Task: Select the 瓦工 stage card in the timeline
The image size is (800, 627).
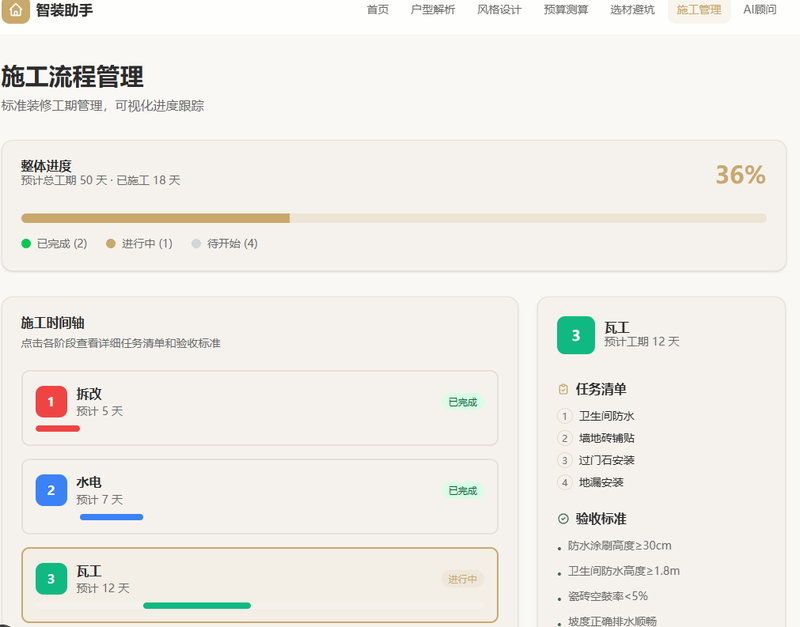Action: tap(260, 585)
